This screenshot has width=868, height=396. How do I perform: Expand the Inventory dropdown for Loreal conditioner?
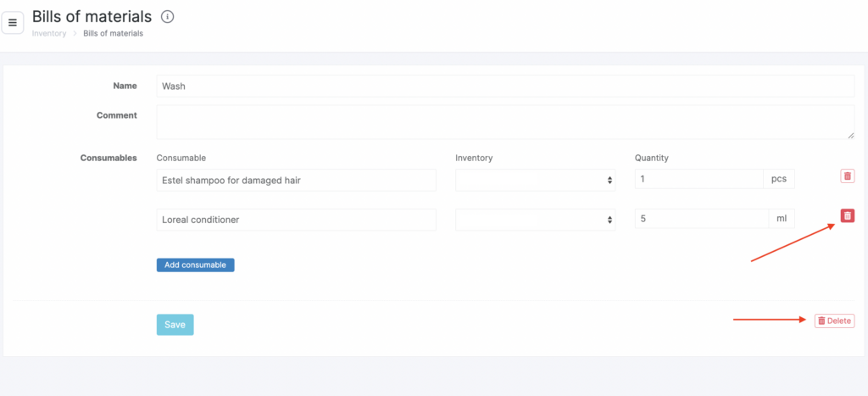point(533,220)
